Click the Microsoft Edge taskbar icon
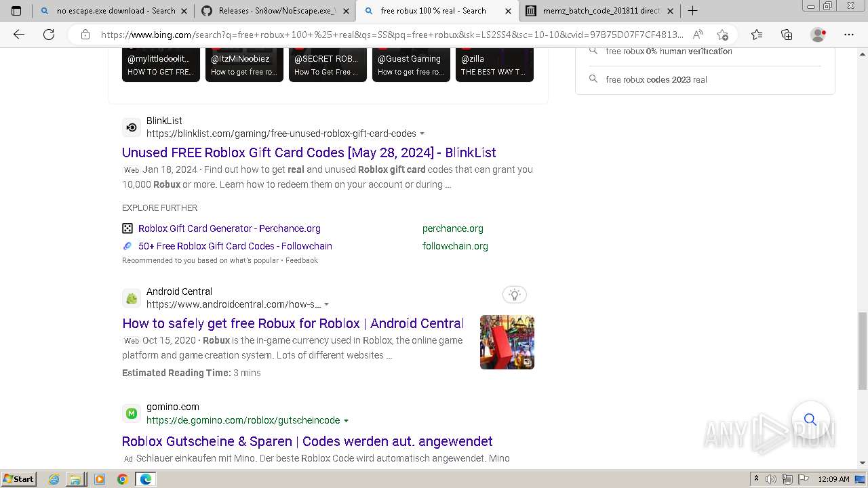 (x=146, y=479)
